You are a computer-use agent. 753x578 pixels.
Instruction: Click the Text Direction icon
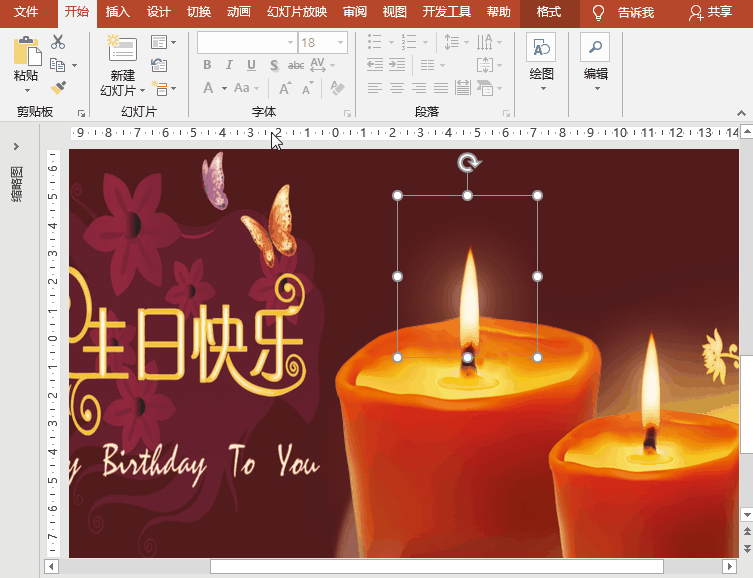(x=485, y=42)
